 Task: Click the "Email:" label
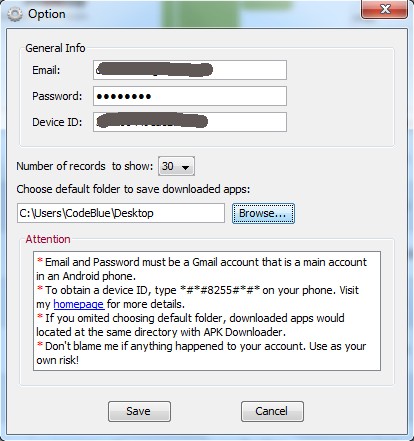click(46, 70)
